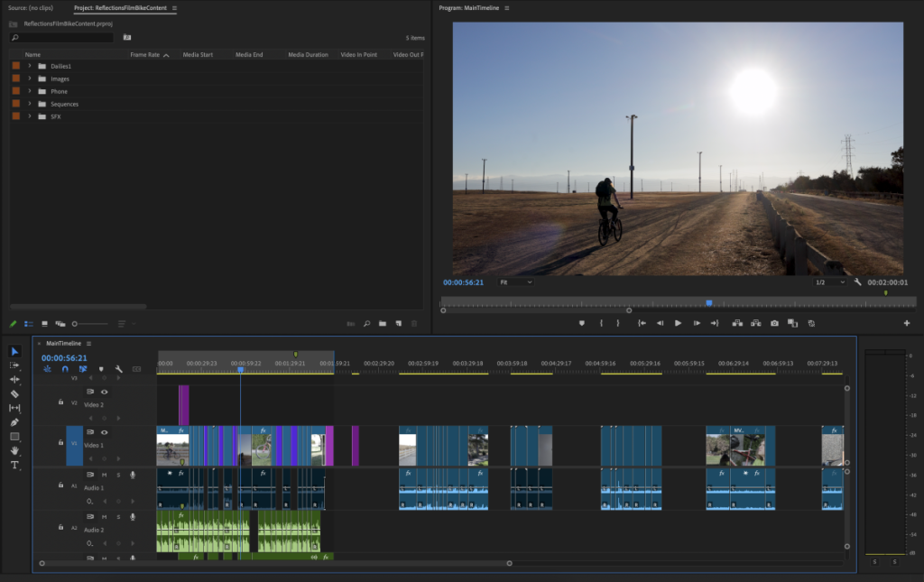Image resolution: width=924 pixels, height=582 pixels.
Task: Expand the Dailies1 bin
Action: pos(30,66)
